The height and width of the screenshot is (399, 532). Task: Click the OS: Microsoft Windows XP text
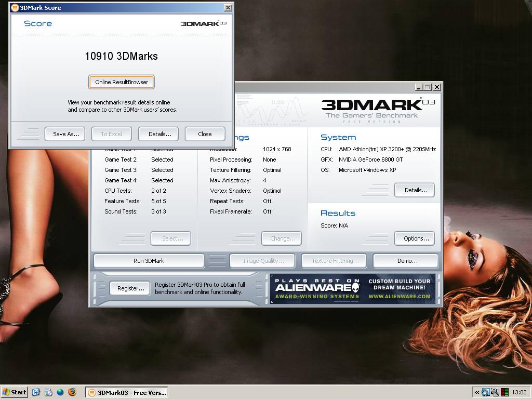coord(358,170)
